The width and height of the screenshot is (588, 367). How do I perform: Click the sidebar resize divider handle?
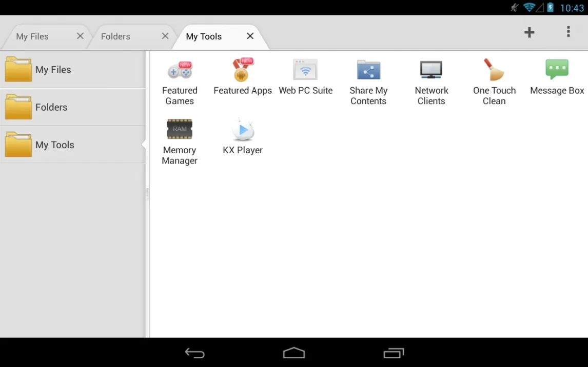147,194
